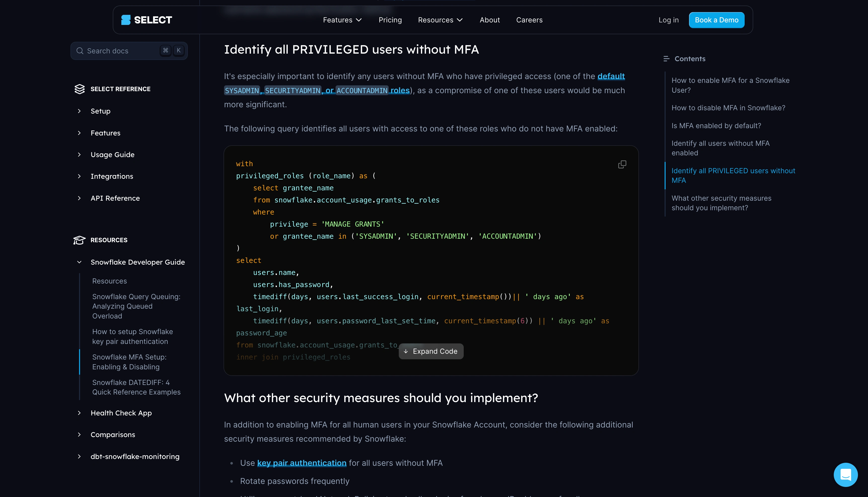868x497 pixels.
Task: Open the chat support bubble
Action: coord(846,475)
